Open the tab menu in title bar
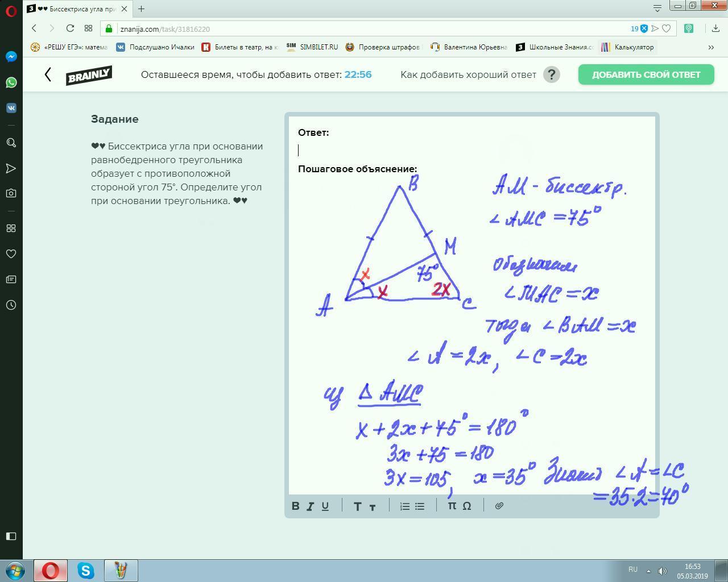The height and width of the screenshot is (582, 728). pos(657,8)
